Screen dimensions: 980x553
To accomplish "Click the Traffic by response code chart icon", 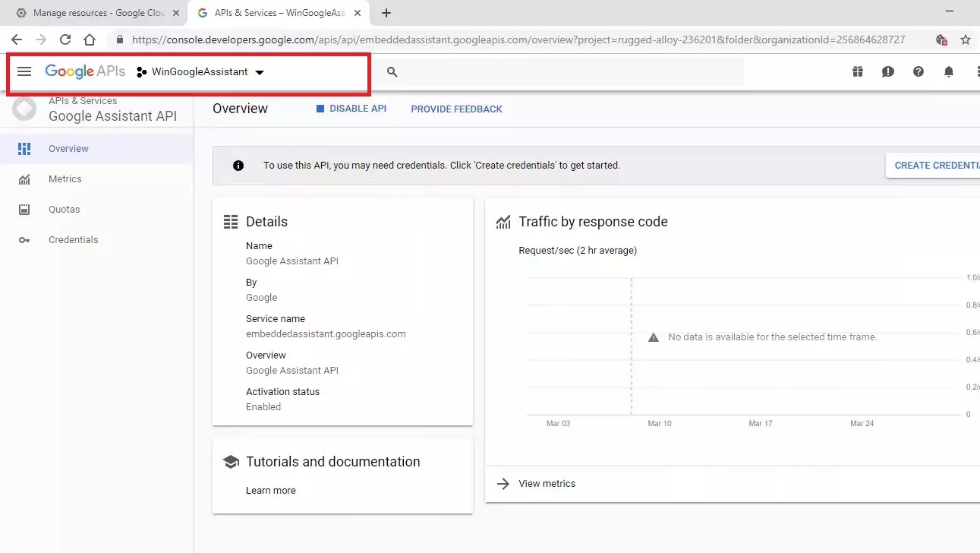I will click(x=503, y=222).
